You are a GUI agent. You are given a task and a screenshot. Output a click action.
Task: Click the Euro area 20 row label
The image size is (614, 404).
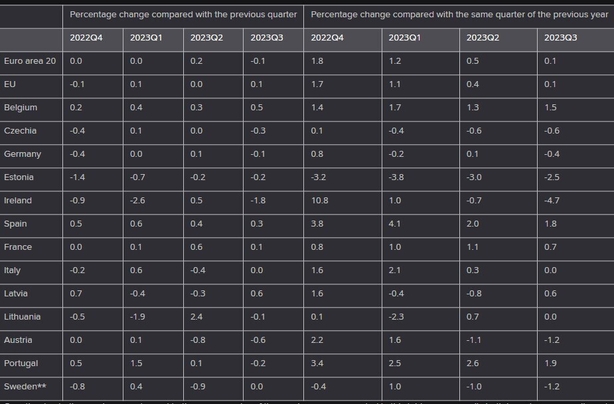30,61
